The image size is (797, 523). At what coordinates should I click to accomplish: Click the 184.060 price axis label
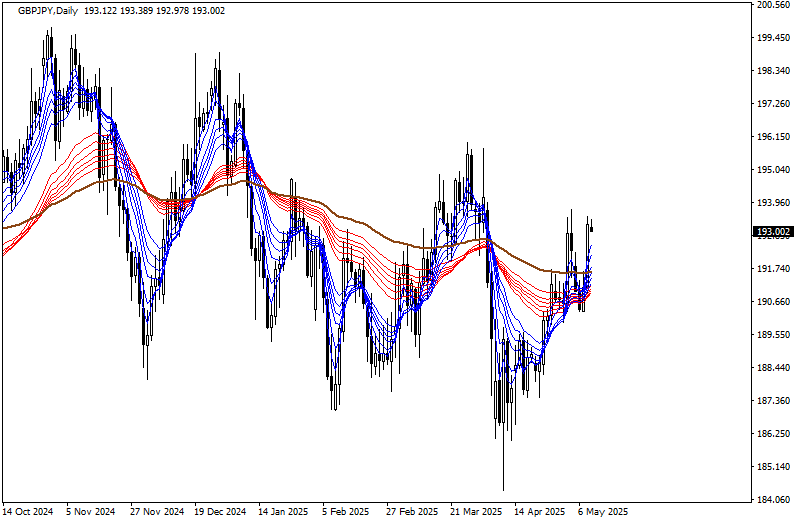tap(774, 500)
